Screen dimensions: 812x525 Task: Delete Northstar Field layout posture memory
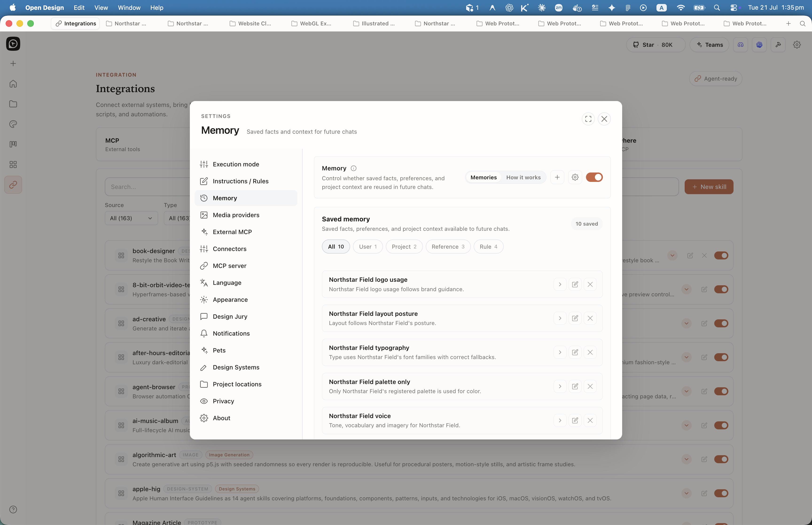click(x=590, y=318)
